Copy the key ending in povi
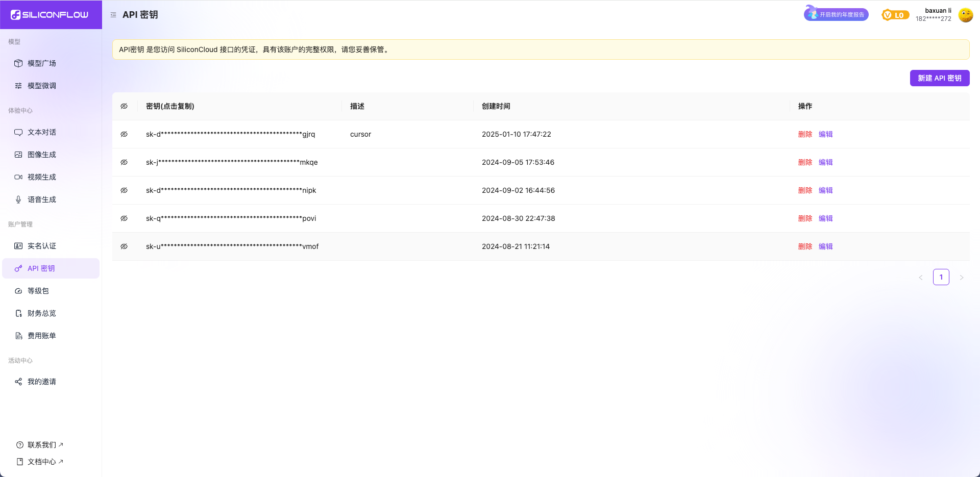The width and height of the screenshot is (980, 477). 231,218
